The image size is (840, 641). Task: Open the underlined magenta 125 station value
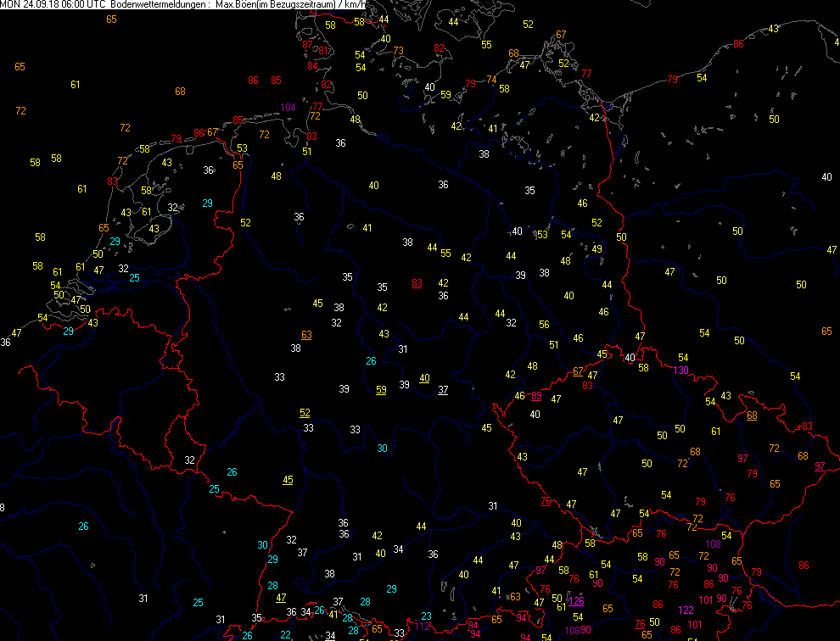coord(577,601)
